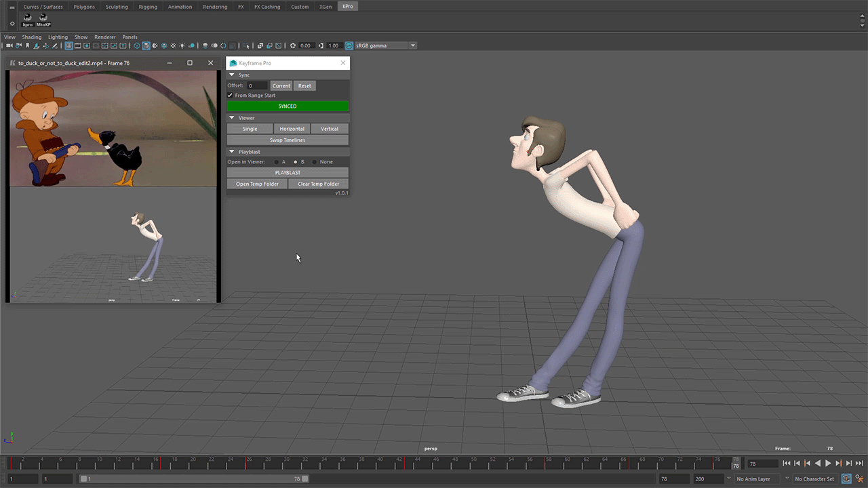
Task: Select radio option A for Open in Viewer
Action: 276,162
